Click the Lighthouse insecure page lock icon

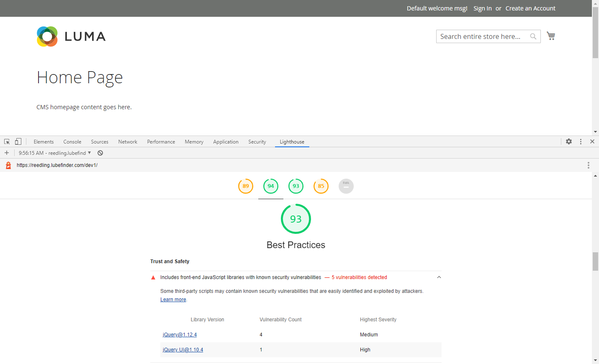pos(8,165)
